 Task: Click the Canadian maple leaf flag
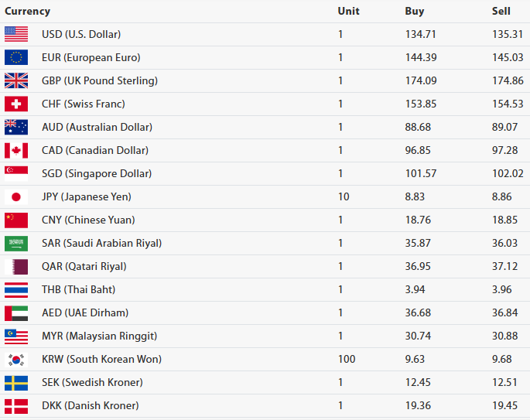[16, 150]
